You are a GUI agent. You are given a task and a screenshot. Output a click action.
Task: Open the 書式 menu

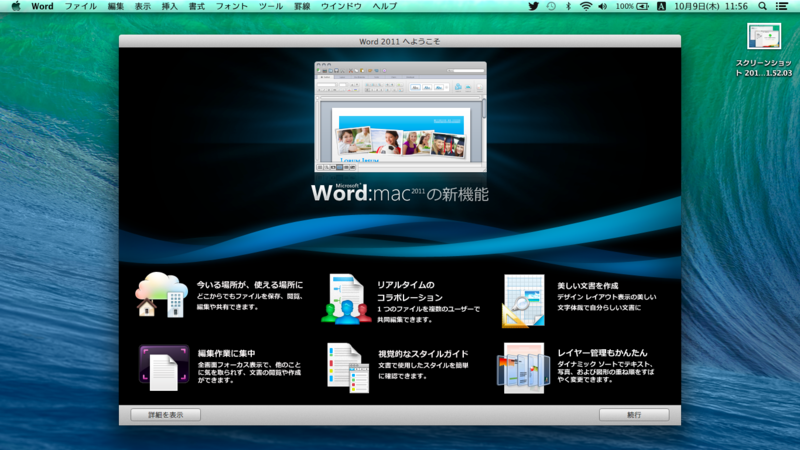click(196, 6)
